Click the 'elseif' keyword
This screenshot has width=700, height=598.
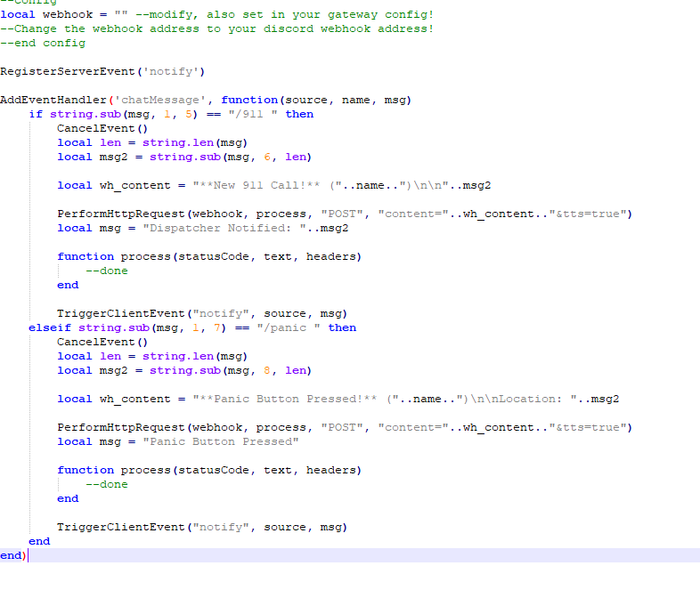coord(50,328)
